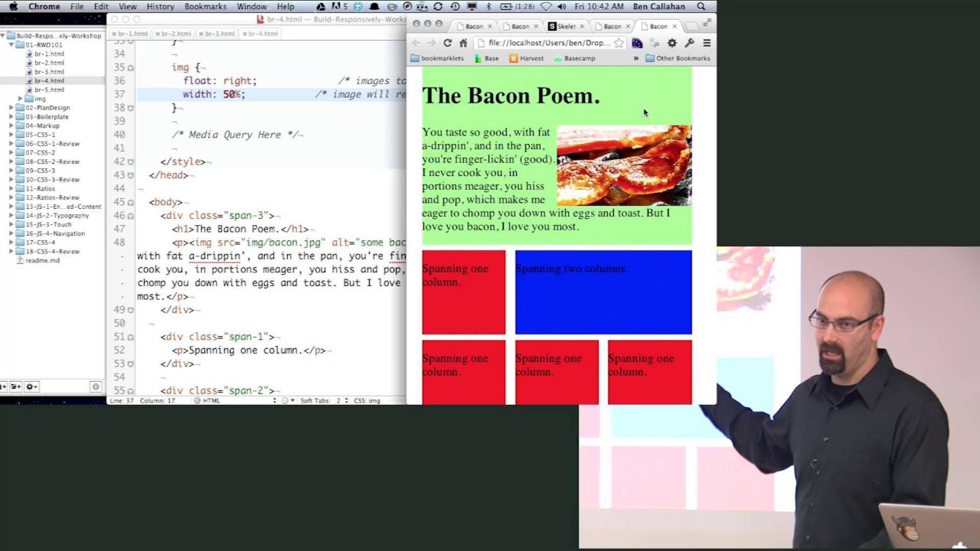The height and width of the screenshot is (551, 980).
Task: Open the Chrome application menu
Action: click(44, 6)
